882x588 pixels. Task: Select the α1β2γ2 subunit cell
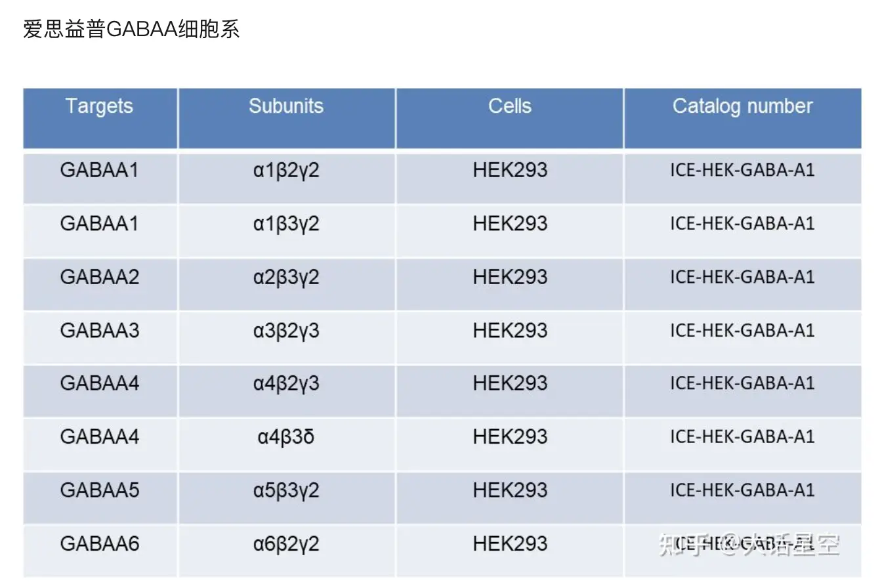(x=286, y=178)
